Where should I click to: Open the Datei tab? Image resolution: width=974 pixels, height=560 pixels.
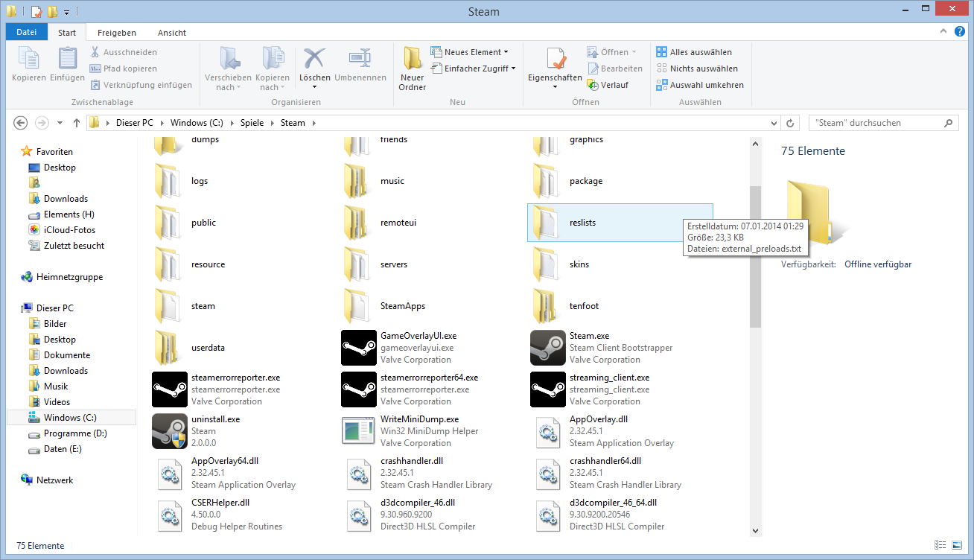[26, 32]
